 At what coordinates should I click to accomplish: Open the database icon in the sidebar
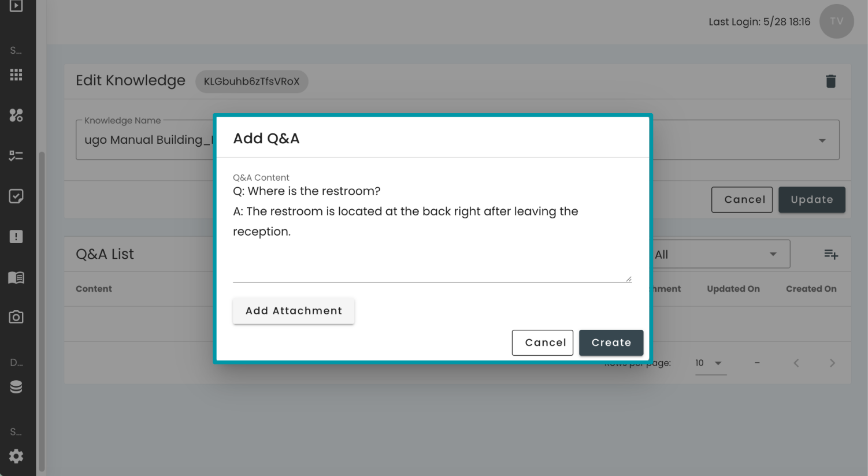pyautogui.click(x=16, y=386)
